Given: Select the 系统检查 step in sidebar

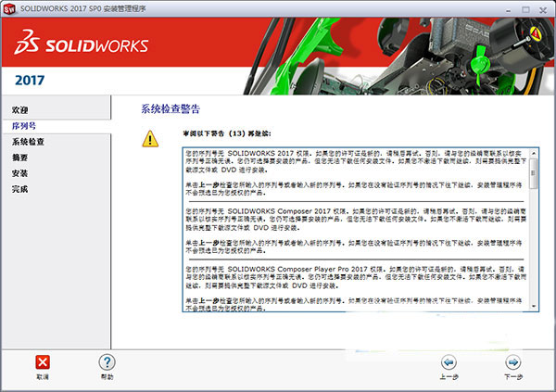Looking at the screenshot, I should [28, 142].
